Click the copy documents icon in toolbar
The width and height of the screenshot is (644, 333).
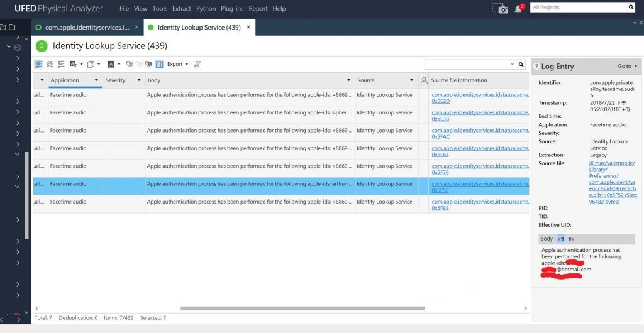click(x=91, y=64)
